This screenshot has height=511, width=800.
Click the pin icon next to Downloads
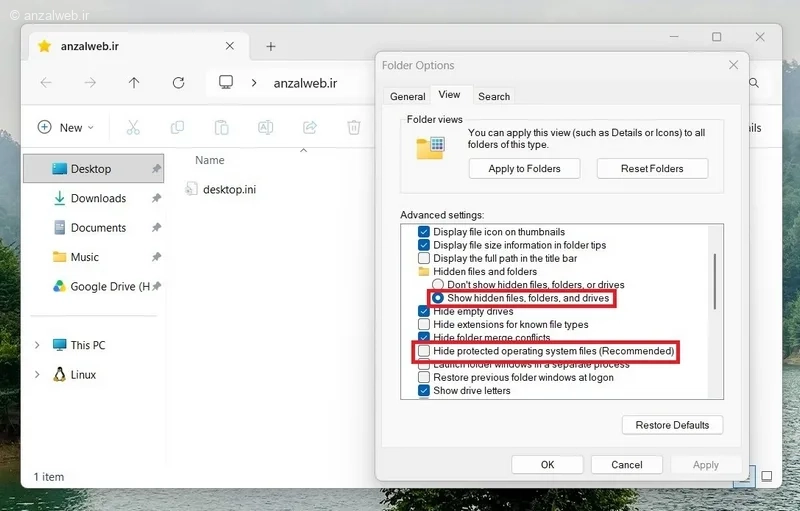[156, 198]
